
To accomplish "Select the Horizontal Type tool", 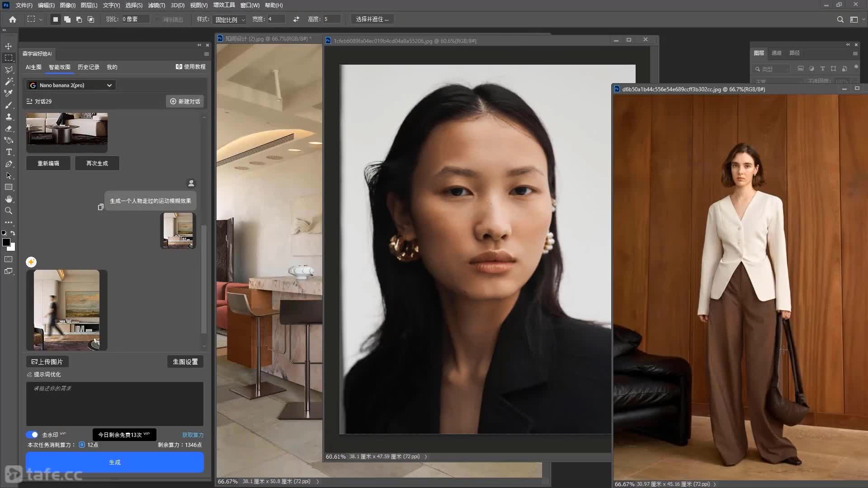I will [x=9, y=152].
